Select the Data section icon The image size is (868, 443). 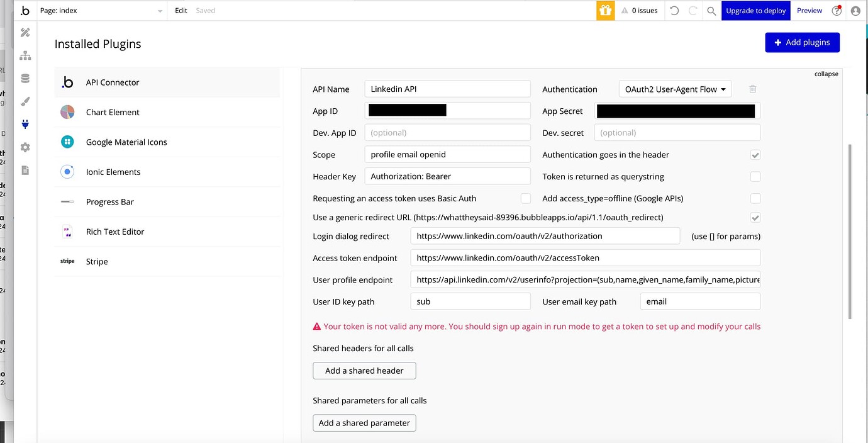coord(25,78)
